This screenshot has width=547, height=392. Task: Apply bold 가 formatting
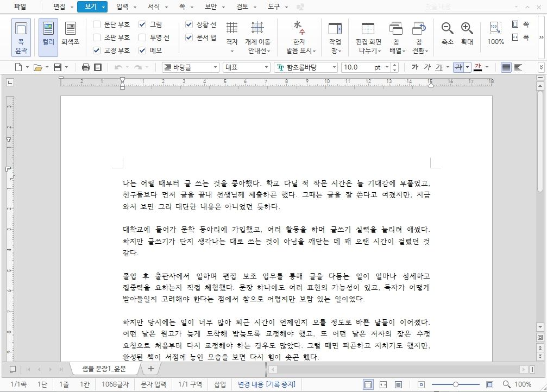[415, 67]
